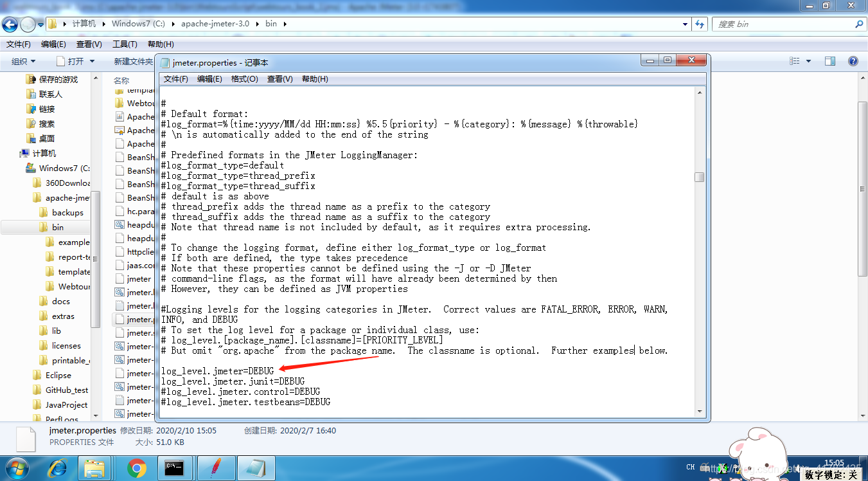
Task: Select 计算机 in the folder tree
Action: click(x=37, y=153)
